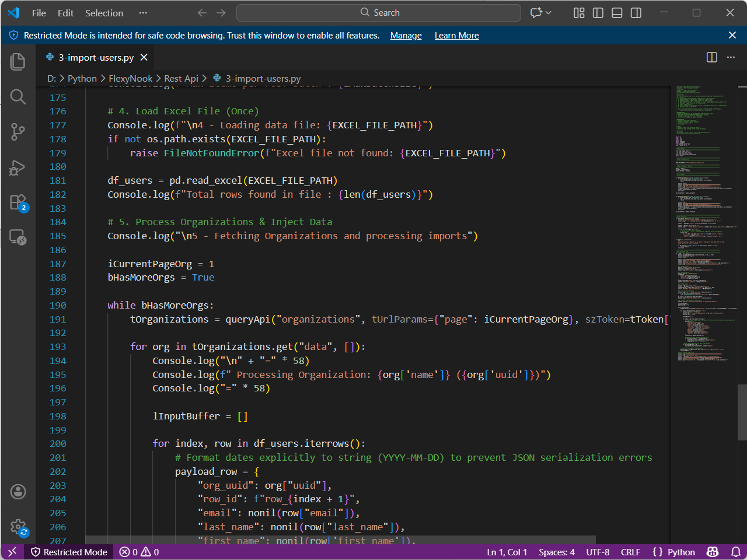Expand the hidden menus ellipsis in title bar
The height and width of the screenshot is (560, 747).
point(144,13)
